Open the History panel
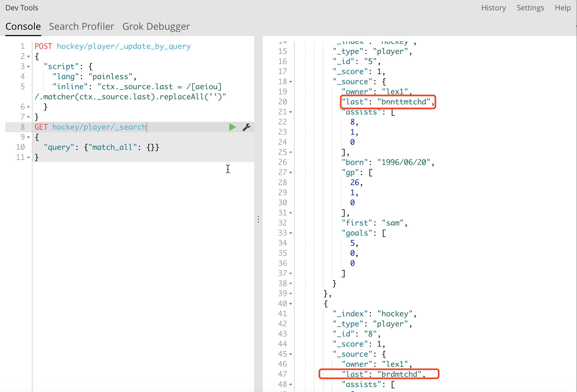Screen dimensions: 577x392 (x=494, y=8)
